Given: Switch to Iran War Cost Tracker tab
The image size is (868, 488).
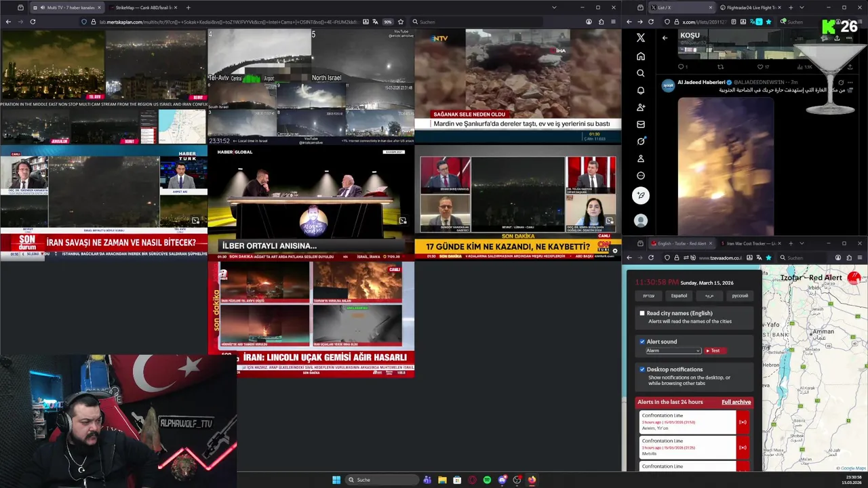Looking at the screenshot, I should 750,243.
